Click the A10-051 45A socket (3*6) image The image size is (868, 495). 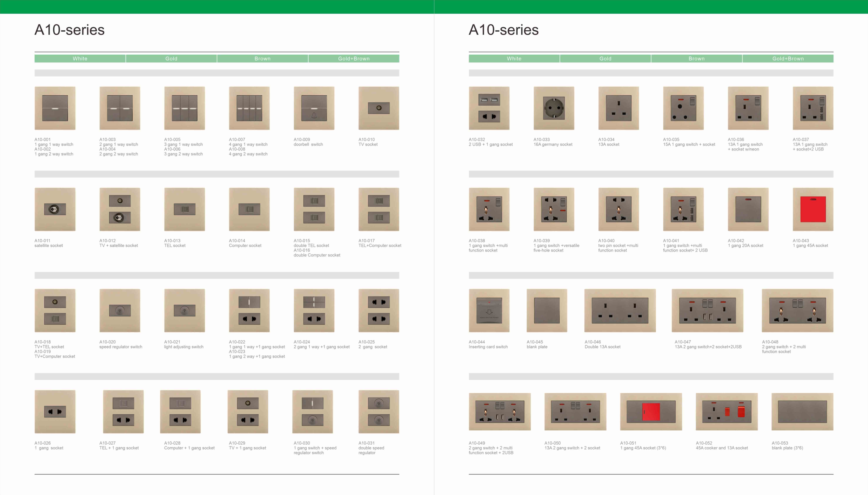tap(651, 412)
